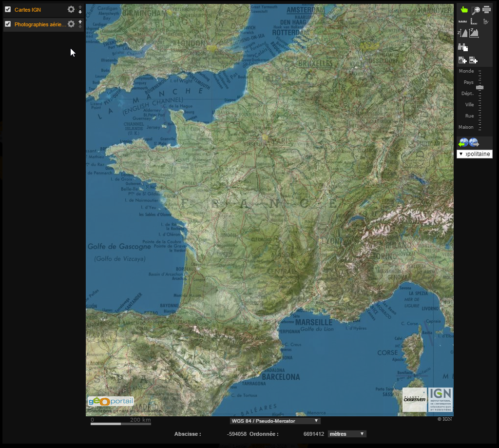Open the métres units dropdown

click(346, 433)
